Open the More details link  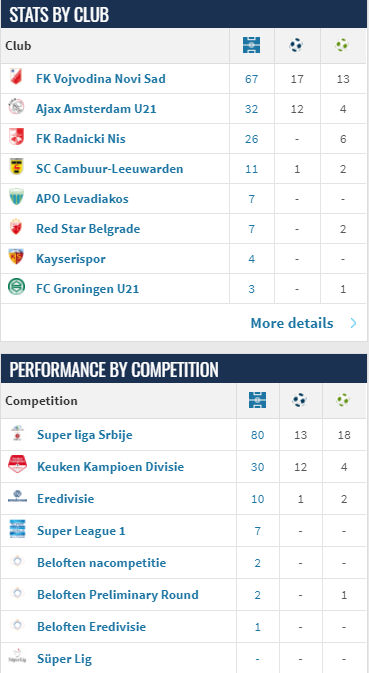(292, 323)
